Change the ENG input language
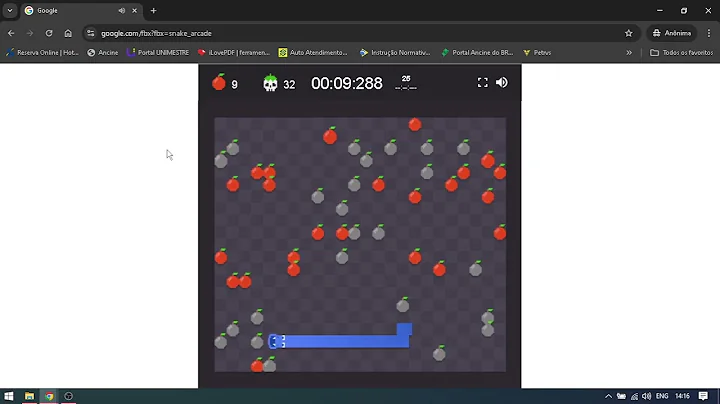Screen dimensions: 720x404 click(662, 396)
